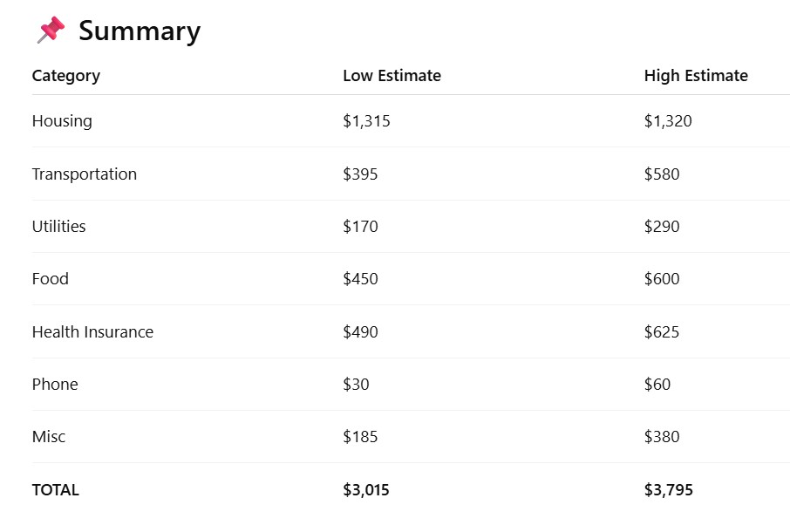Click the Food row label
This screenshot has height=532, width=790.
(51, 279)
